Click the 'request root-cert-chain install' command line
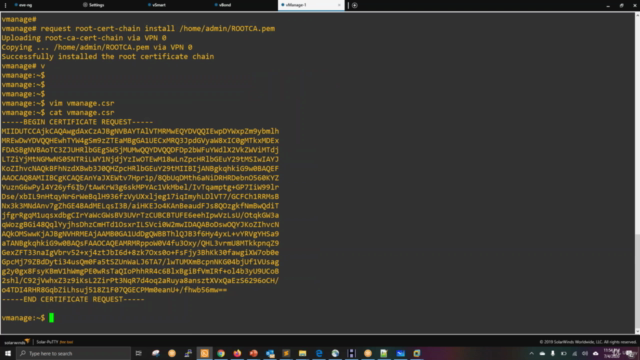Viewport: 640px width, 360px height. tap(138, 29)
